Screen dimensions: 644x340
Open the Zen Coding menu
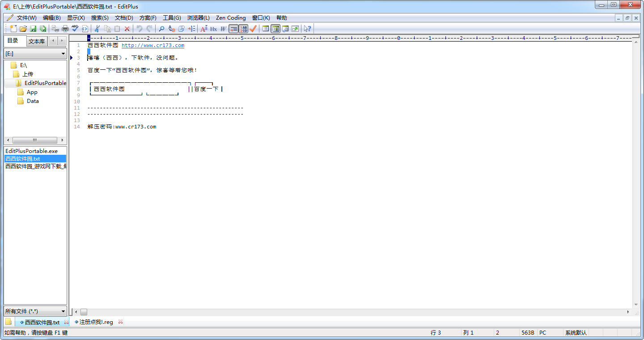tap(231, 18)
